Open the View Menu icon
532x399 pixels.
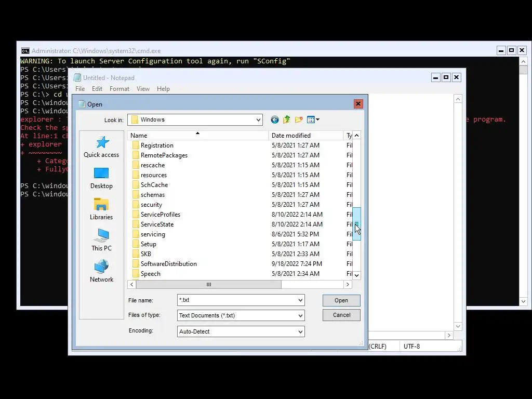tap(313, 119)
